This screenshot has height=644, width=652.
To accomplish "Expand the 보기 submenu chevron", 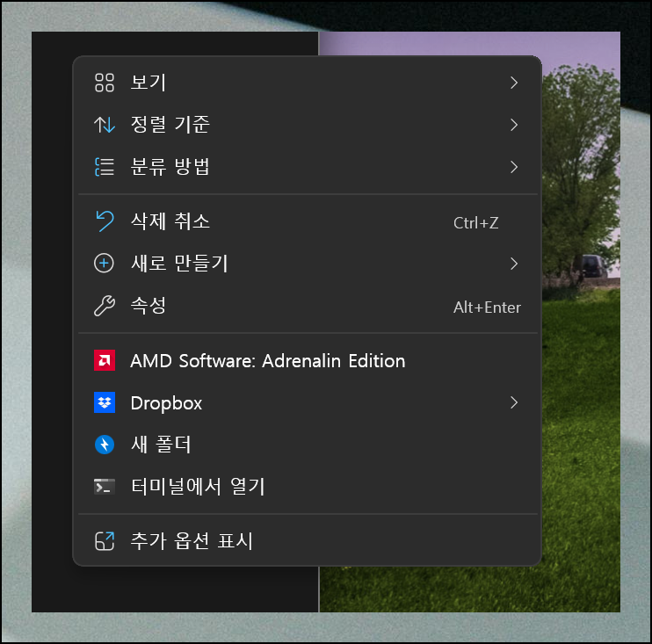I will point(514,83).
